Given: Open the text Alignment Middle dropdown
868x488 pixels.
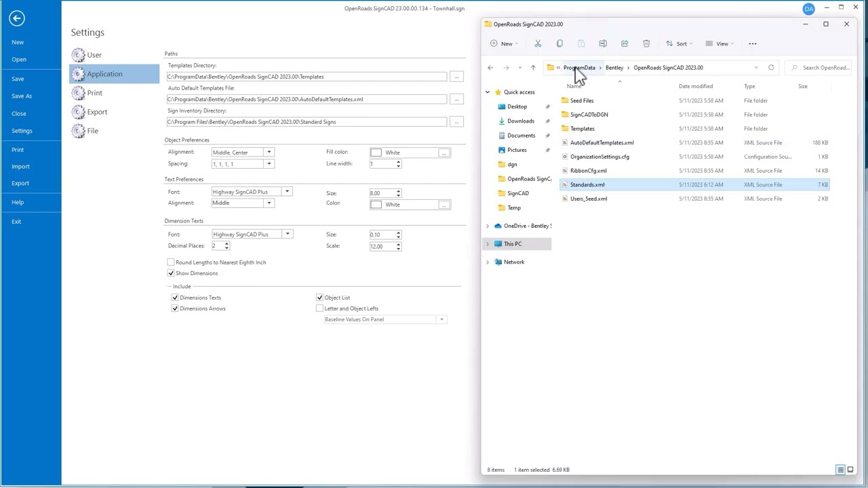Looking at the screenshot, I should point(269,203).
